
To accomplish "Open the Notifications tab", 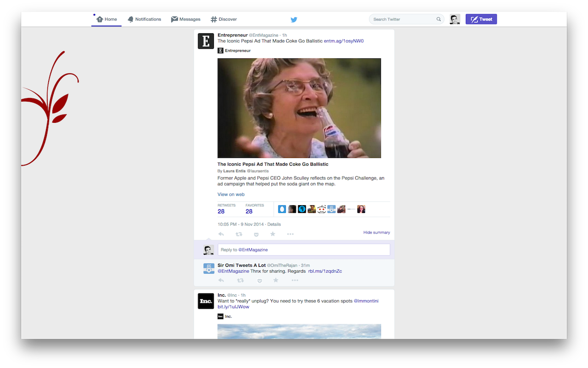I will pos(144,19).
